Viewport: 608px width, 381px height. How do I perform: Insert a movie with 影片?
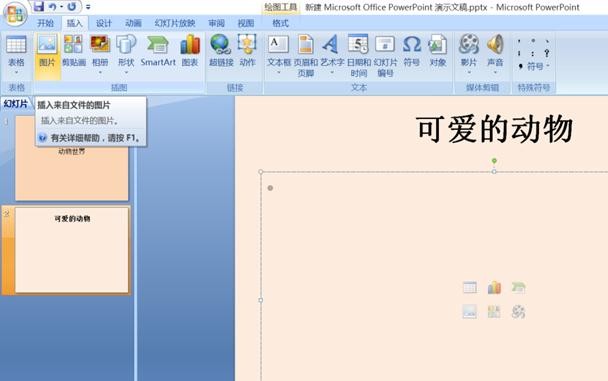point(469,55)
